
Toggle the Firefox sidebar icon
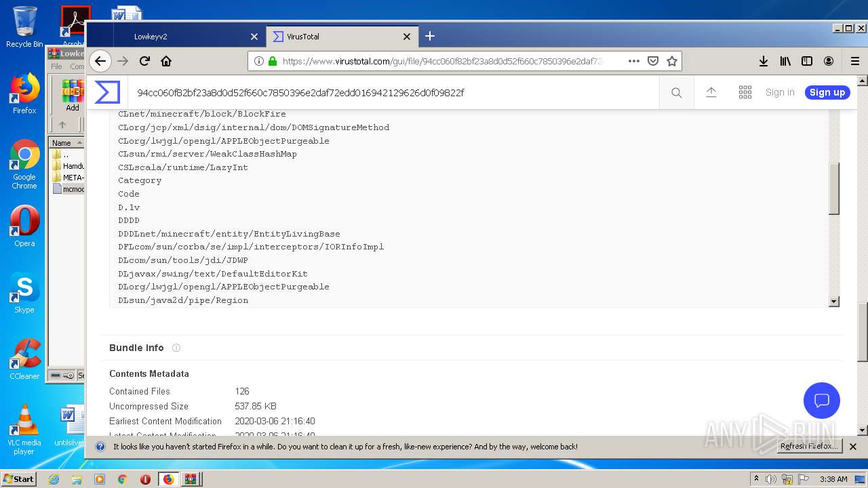pos(807,61)
